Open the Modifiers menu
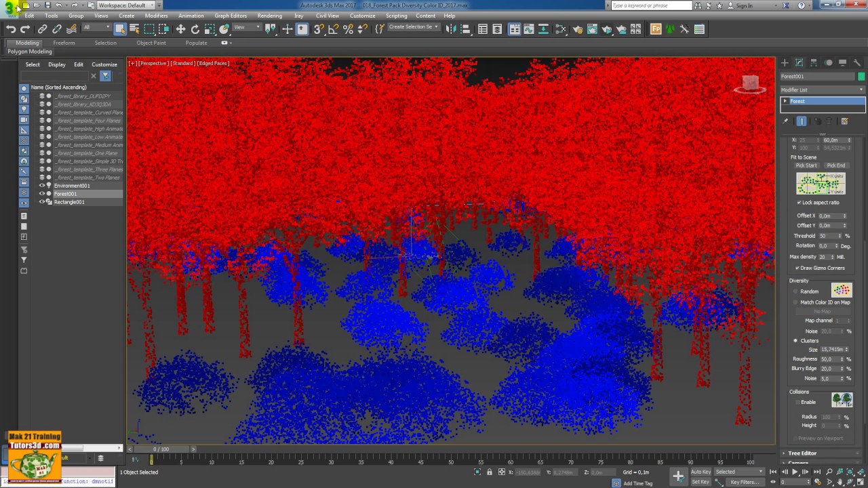 tap(156, 16)
